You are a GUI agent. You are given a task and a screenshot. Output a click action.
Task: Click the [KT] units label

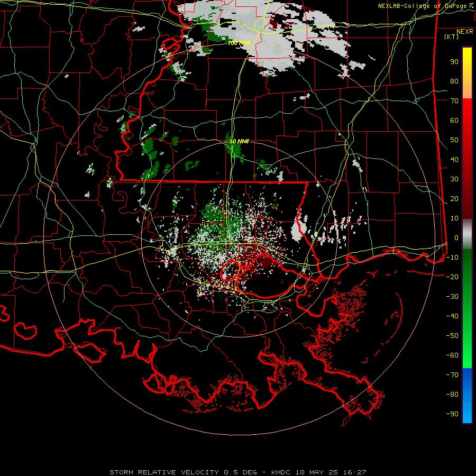point(452,36)
